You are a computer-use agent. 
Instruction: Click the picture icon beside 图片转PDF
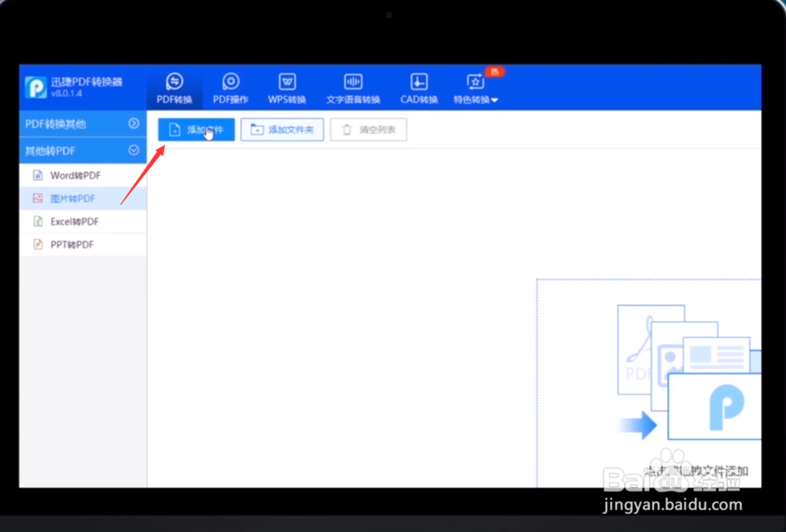[x=38, y=198]
